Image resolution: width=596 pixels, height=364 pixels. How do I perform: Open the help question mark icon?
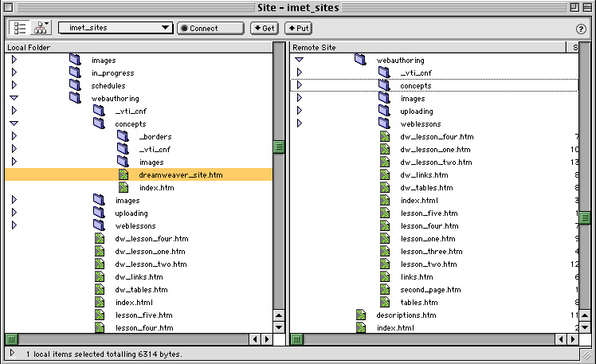pyautogui.click(x=581, y=29)
